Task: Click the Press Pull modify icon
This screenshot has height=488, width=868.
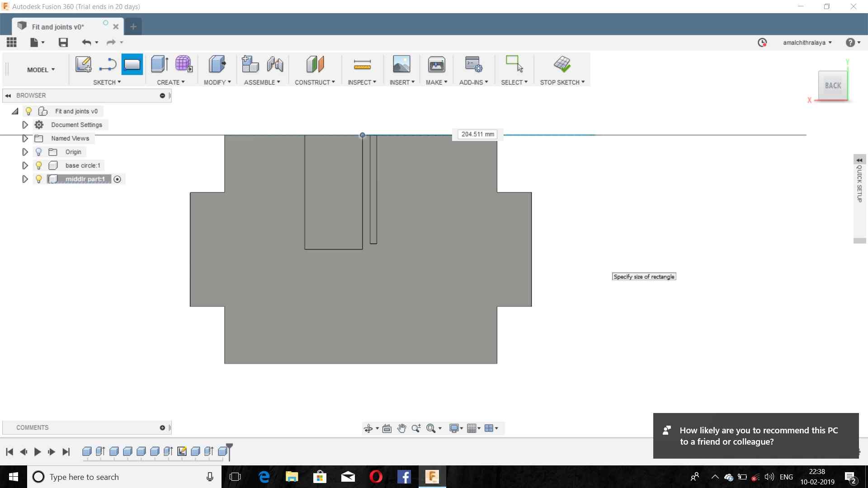Action: click(217, 64)
